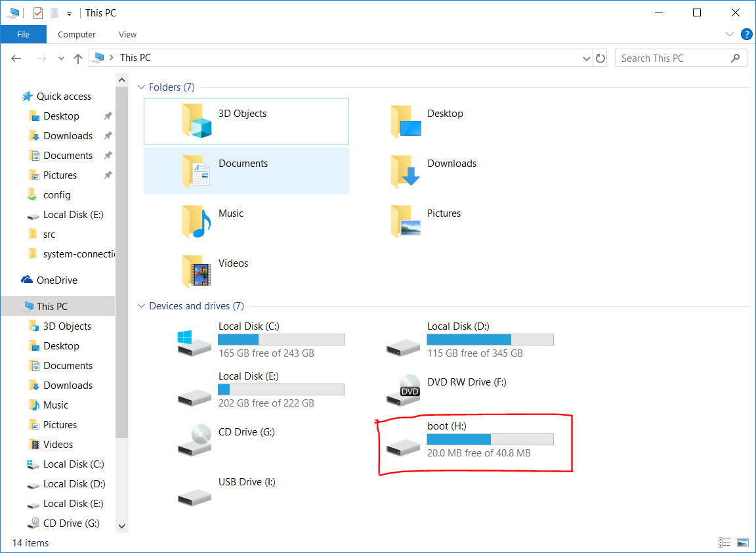Open pinned Pictures under Quick access
The image size is (756, 553).
[60, 175]
